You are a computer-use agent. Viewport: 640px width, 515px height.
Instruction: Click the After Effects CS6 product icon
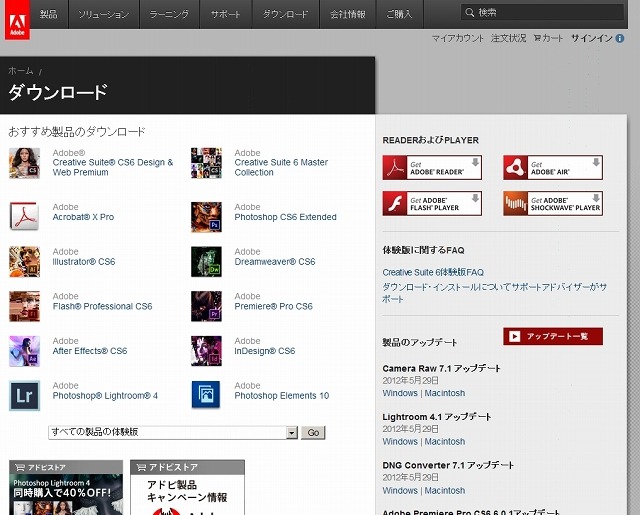24,351
